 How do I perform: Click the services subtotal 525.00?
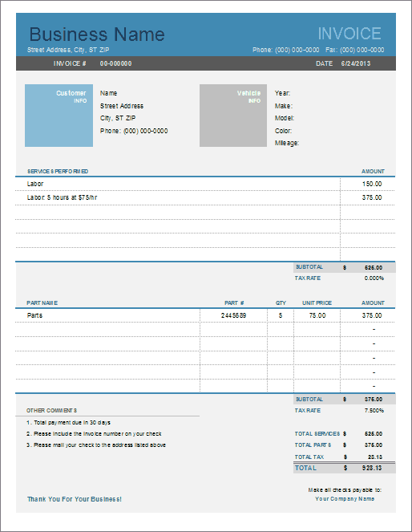pyautogui.click(x=374, y=268)
